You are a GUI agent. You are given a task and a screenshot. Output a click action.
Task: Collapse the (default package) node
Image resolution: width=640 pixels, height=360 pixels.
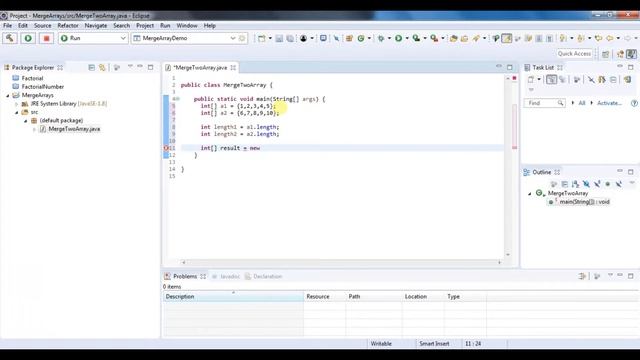(x=25, y=121)
